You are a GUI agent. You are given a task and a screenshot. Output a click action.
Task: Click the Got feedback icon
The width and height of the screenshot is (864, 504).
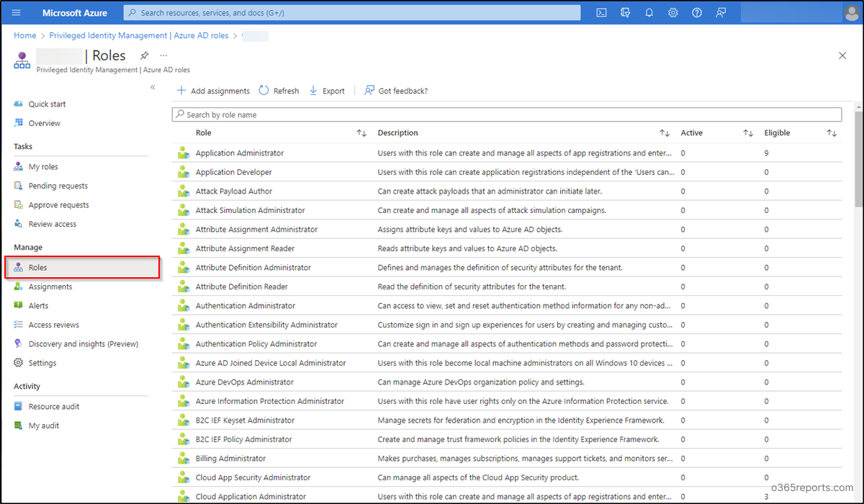click(x=369, y=91)
